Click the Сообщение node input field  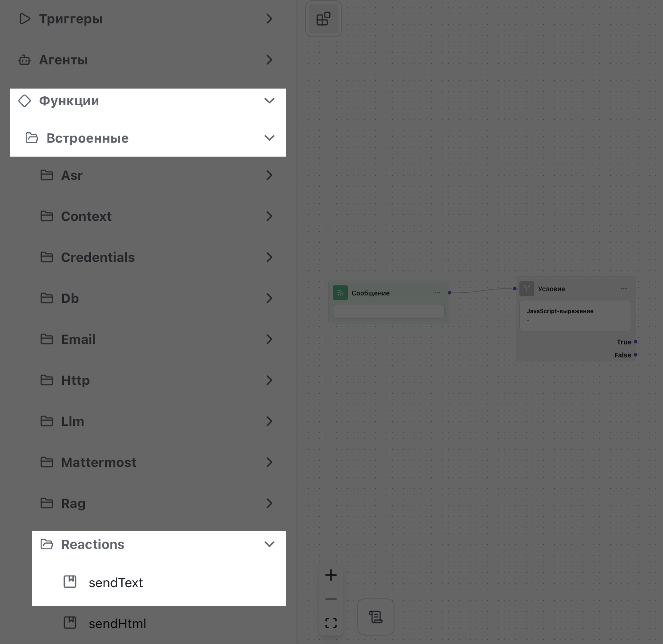[389, 311]
